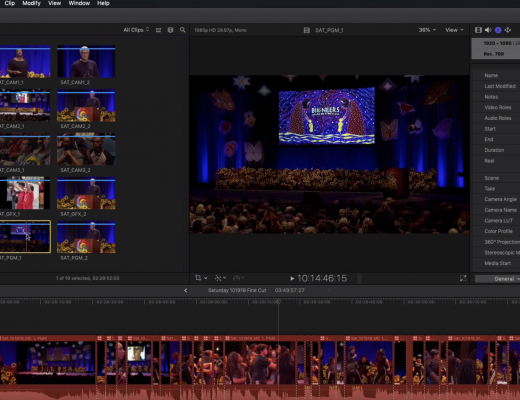Toggle browser list view icon

coord(158,30)
